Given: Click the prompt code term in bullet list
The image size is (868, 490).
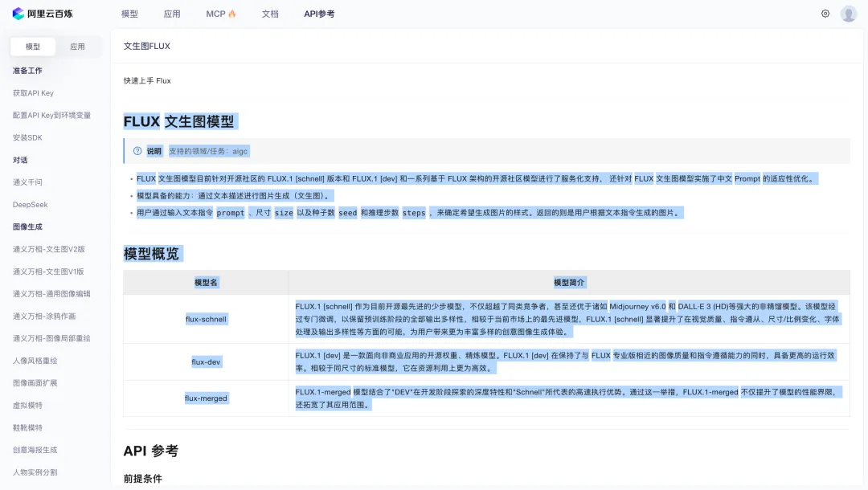Looking at the screenshot, I should tap(231, 212).
